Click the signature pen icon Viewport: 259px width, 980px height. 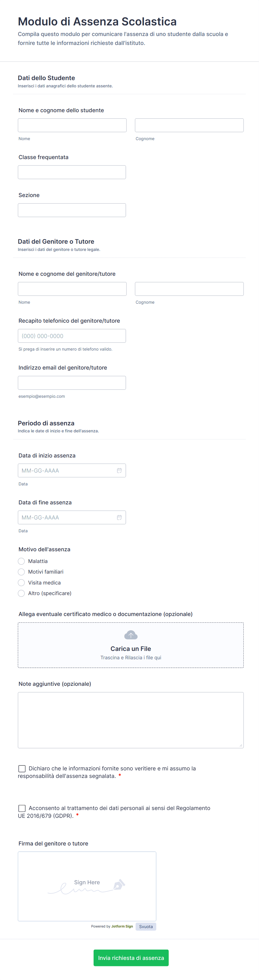pyautogui.click(x=119, y=885)
